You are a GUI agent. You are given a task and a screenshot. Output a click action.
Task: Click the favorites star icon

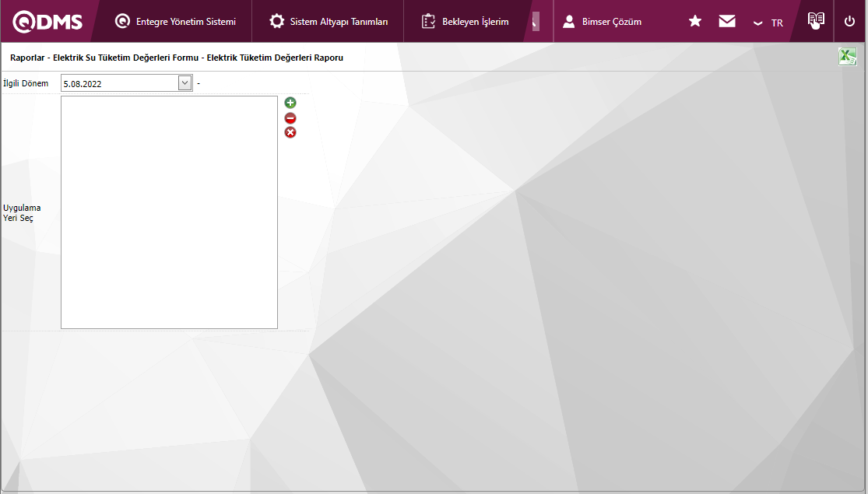pos(695,21)
